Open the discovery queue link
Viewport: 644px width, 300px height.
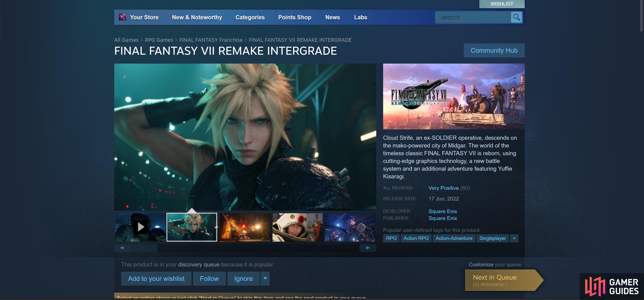199,265
